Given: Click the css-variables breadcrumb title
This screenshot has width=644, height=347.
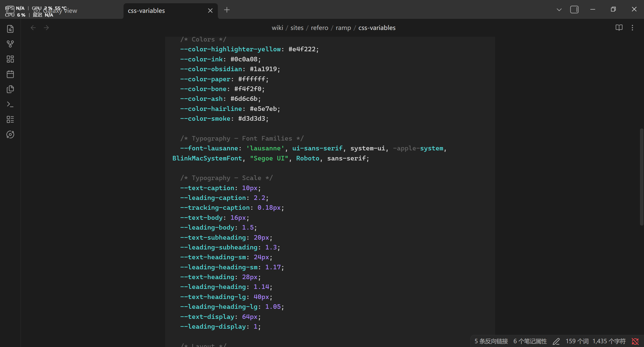Looking at the screenshot, I should (377, 28).
